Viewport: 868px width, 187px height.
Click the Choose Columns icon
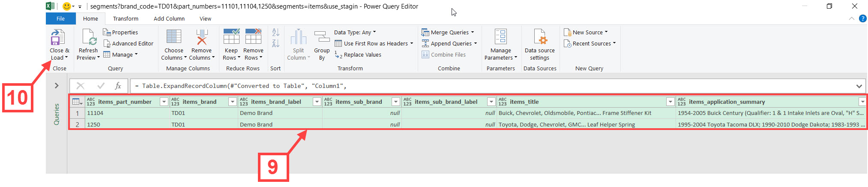click(x=174, y=37)
